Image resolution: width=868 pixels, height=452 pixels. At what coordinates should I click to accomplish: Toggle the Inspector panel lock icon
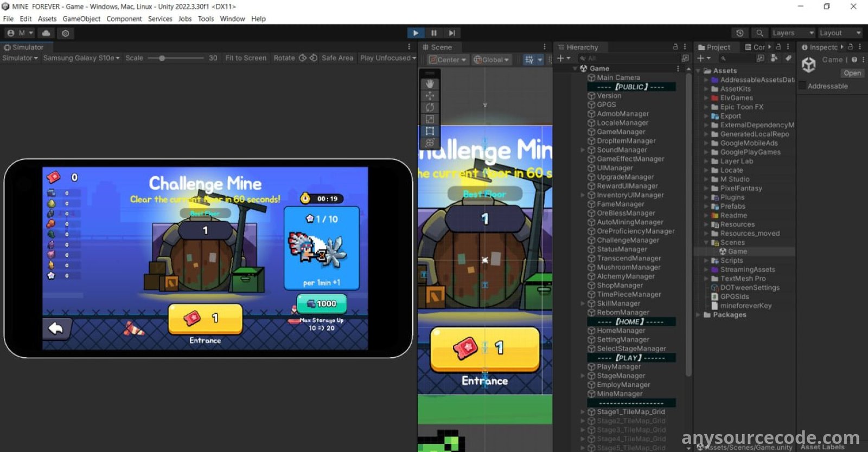click(x=850, y=47)
